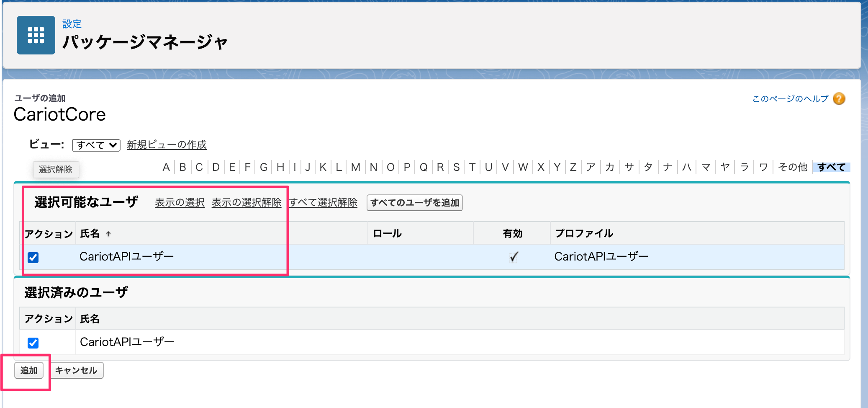Filter users by kana ハ

[687, 167]
